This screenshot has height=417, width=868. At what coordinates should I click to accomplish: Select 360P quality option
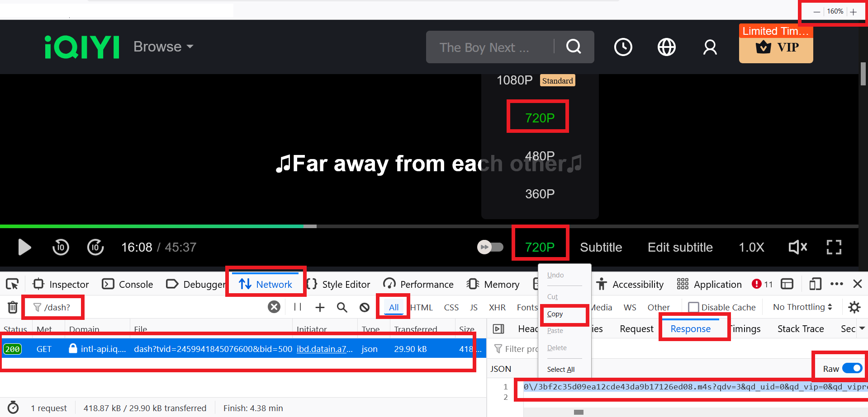pos(540,194)
